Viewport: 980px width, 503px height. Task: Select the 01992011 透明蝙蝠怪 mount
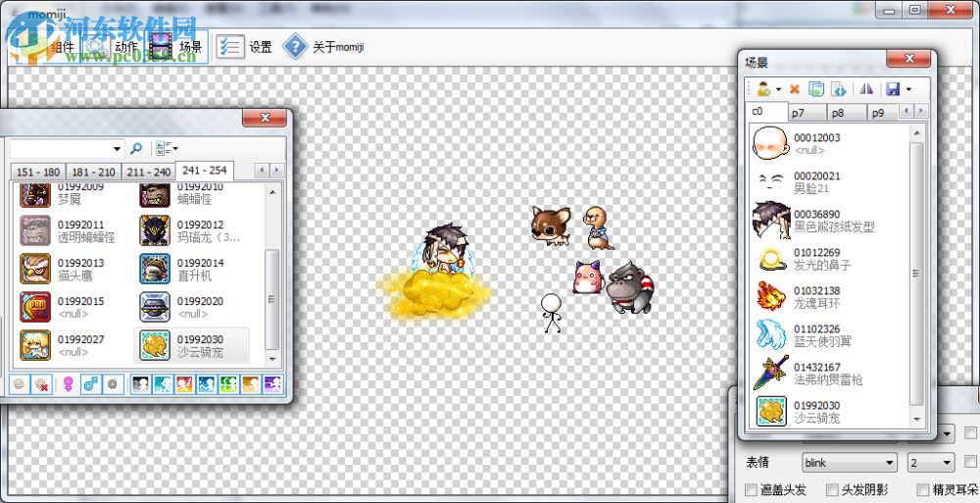coord(73,230)
